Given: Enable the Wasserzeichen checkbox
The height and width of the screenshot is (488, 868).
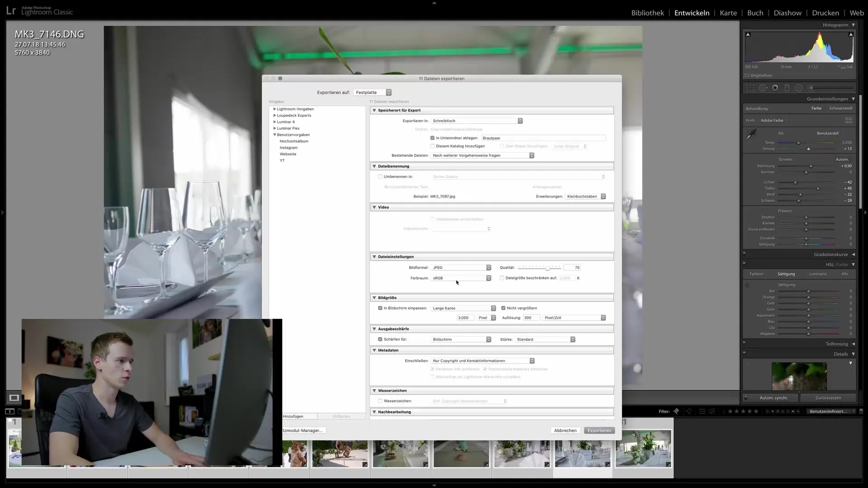Looking at the screenshot, I should click(380, 401).
